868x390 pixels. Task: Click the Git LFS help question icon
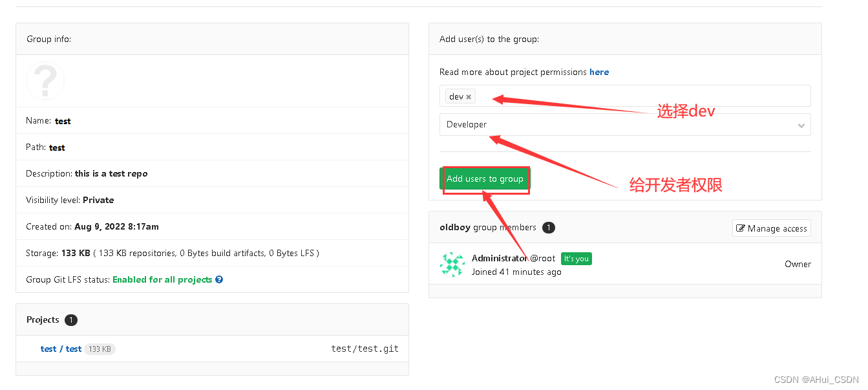coord(219,280)
